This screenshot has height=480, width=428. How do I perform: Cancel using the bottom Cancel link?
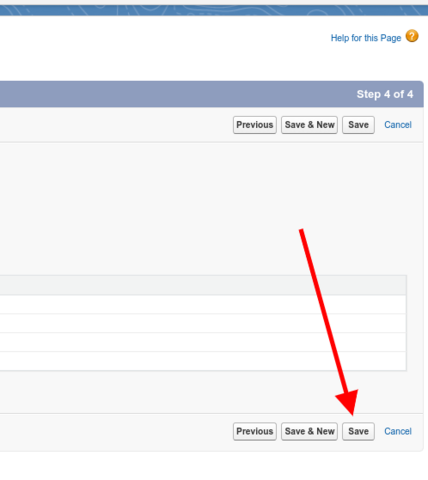[x=398, y=431]
